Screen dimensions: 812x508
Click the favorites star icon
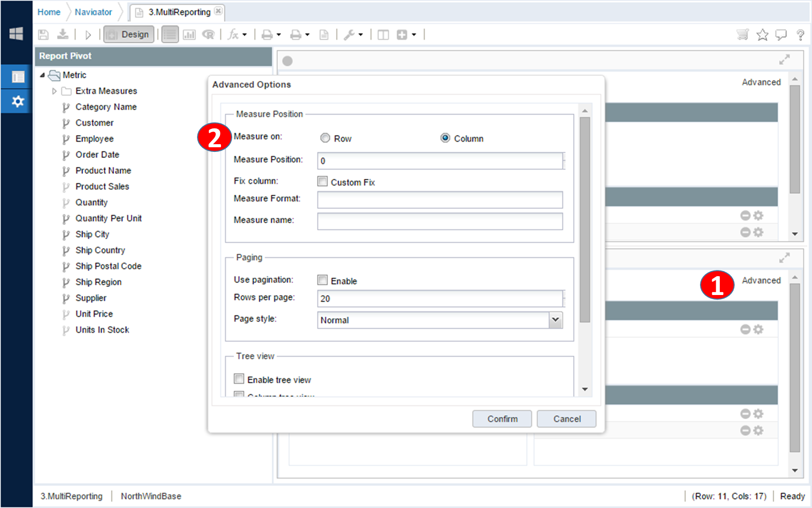762,35
